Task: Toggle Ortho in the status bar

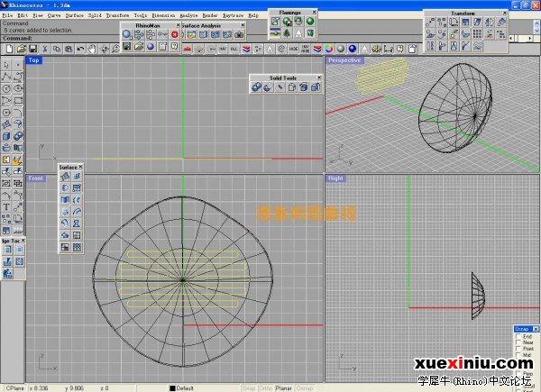Action: pos(266,388)
